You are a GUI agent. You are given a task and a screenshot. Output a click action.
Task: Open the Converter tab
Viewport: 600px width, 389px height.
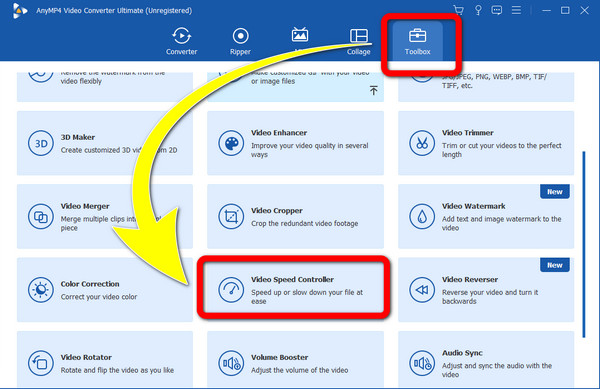(x=181, y=41)
